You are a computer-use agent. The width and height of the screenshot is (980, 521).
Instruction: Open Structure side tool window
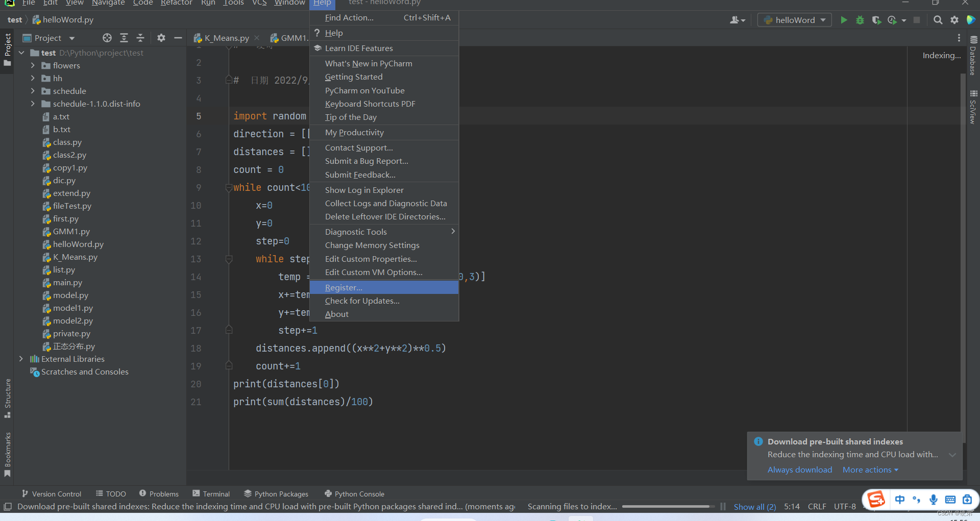(8, 399)
